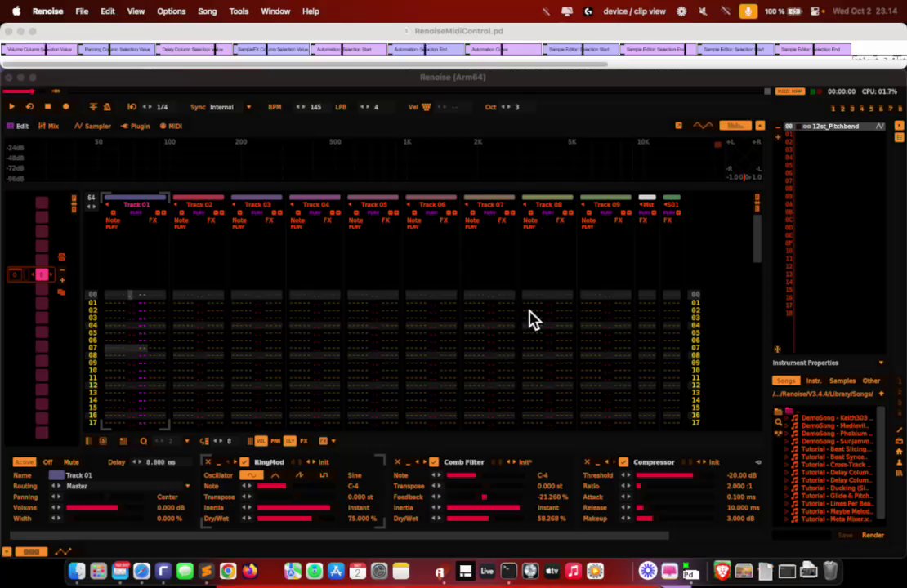Image resolution: width=907 pixels, height=588 pixels.
Task: Open the track color swatch beside Track 01
Action: [56, 475]
